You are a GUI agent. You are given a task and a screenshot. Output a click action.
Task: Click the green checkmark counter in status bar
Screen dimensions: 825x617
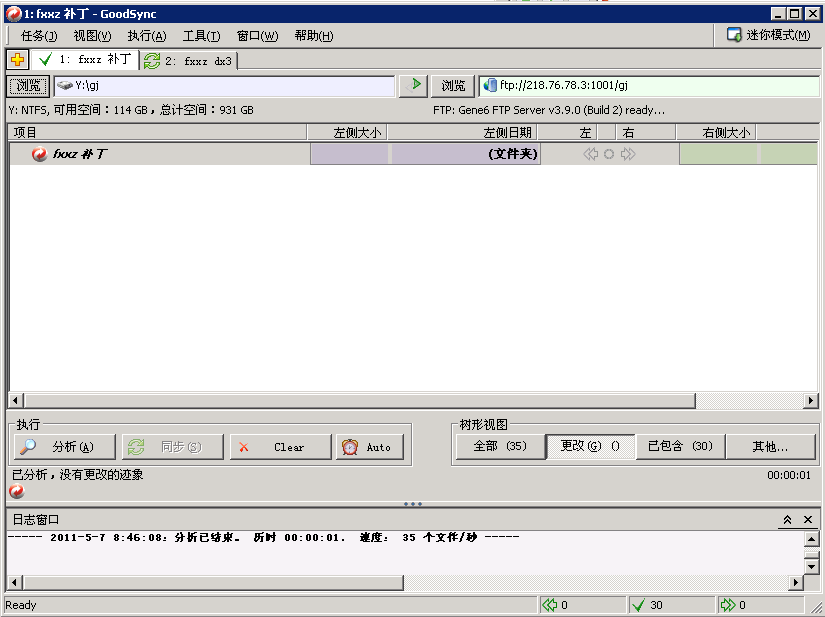(x=638, y=605)
